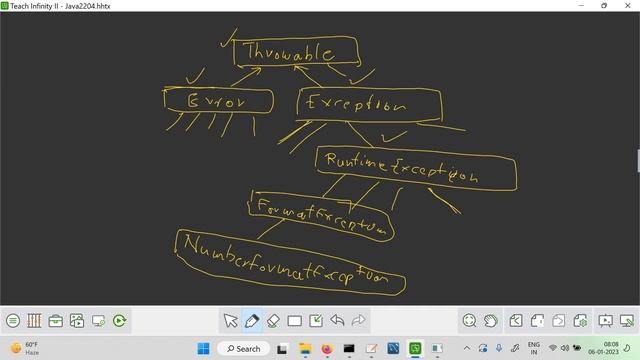Click the presentation screen icon
The width and height of the screenshot is (640, 360).
(x=605, y=321)
